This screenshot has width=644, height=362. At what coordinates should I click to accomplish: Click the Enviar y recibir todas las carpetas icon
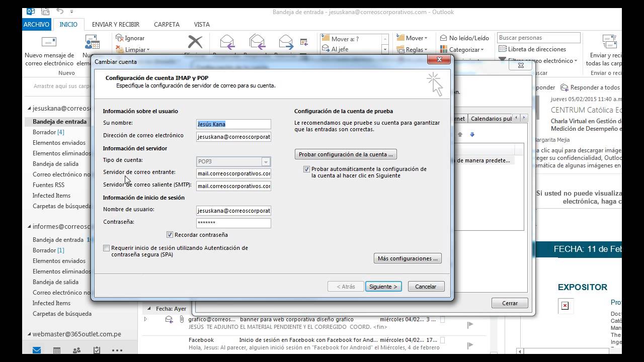pyautogui.click(x=609, y=42)
